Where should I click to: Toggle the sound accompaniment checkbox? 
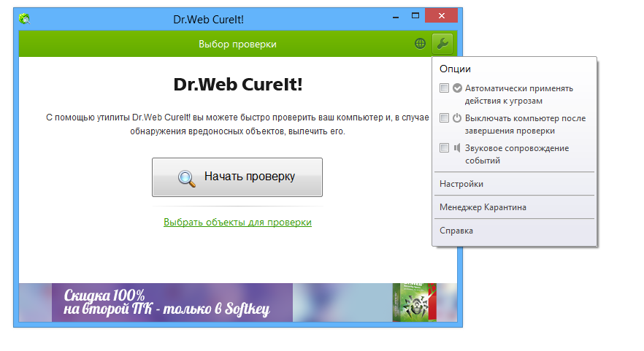pos(444,148)
